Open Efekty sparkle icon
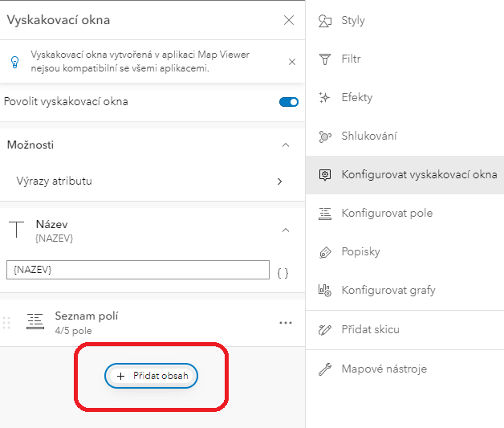The width and height of the screenshot is (504, 428). 325,97
